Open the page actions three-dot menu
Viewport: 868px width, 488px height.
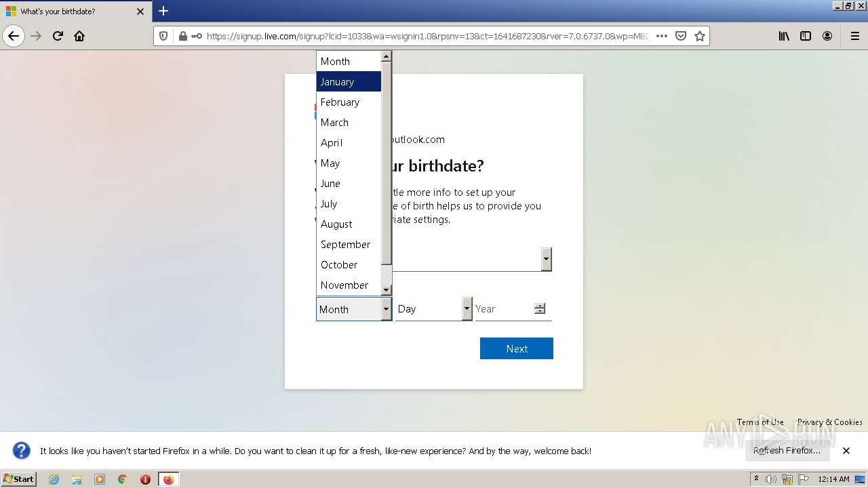coord(662,36)
